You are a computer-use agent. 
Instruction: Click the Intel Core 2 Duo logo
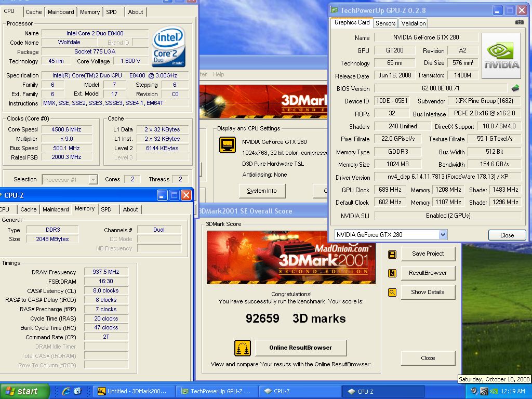pyautogui.click(x=169, y=47)
